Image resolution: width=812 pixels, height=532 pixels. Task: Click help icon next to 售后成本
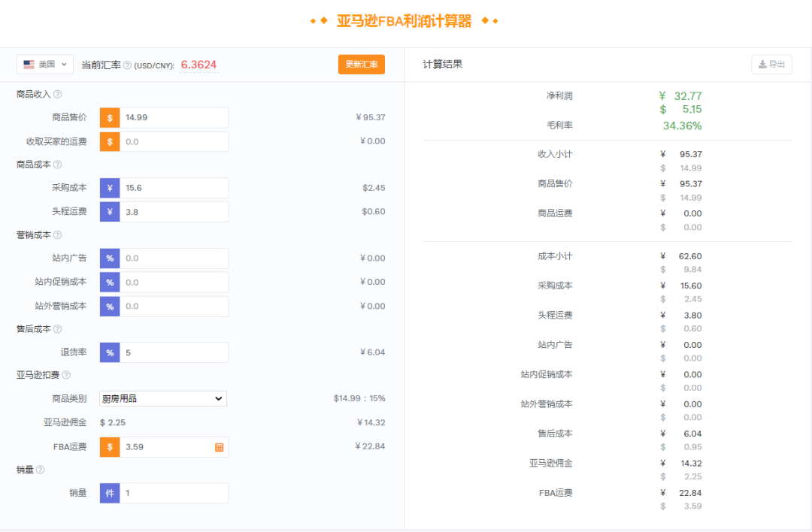57,329
